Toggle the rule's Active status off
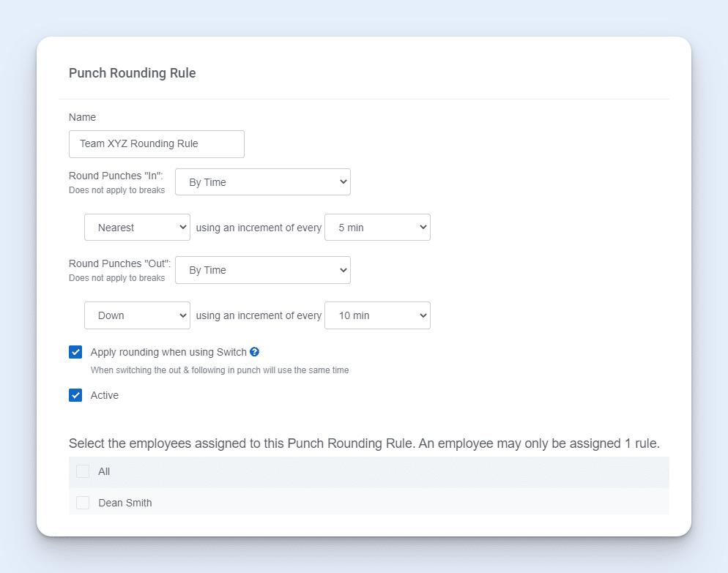 pyautogui.click(x=75, y=395)
